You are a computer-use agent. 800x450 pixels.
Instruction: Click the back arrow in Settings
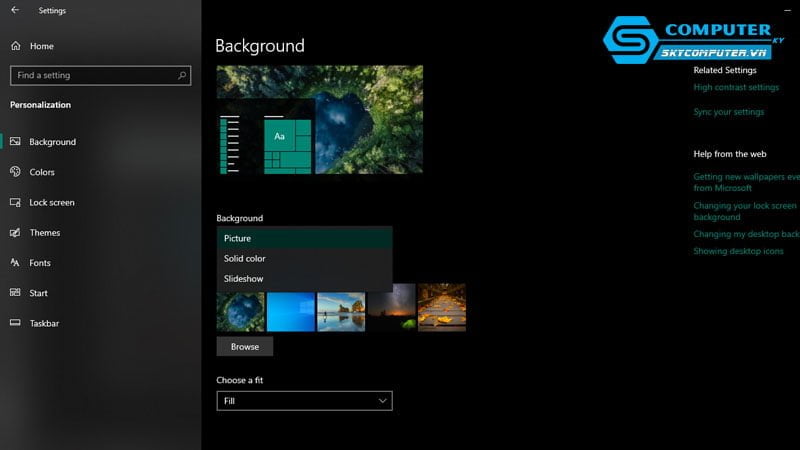pos(15,10)
